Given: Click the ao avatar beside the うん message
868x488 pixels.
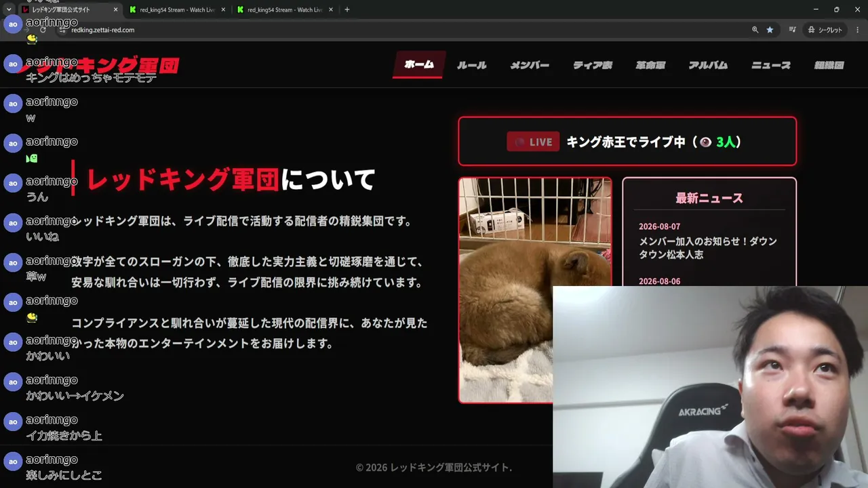Looking at the screenshot, I should (13, 183).
